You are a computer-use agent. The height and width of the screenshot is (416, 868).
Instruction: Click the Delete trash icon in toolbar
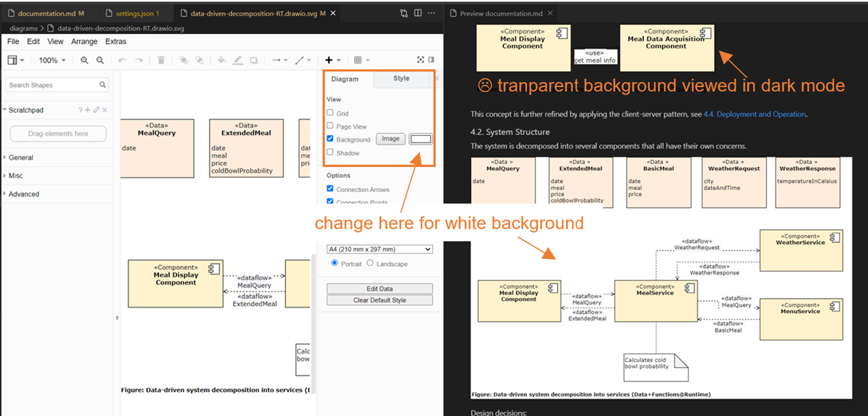(161, 60)
